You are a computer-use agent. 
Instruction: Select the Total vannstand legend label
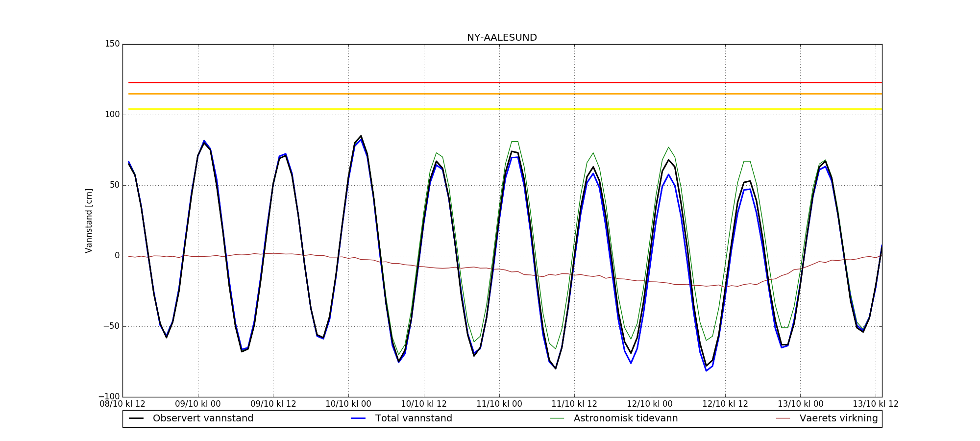414,418
